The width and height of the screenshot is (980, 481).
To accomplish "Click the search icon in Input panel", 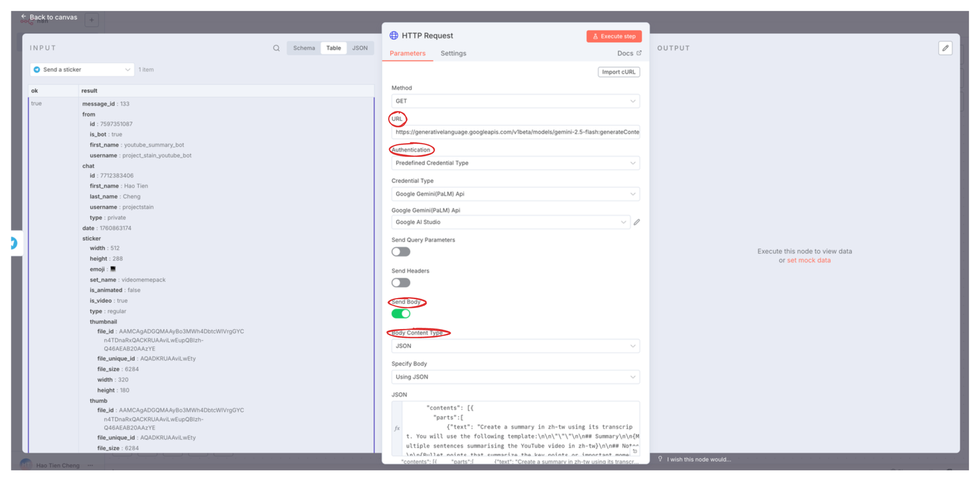I will pyautogui.click(x=276, y=48).
